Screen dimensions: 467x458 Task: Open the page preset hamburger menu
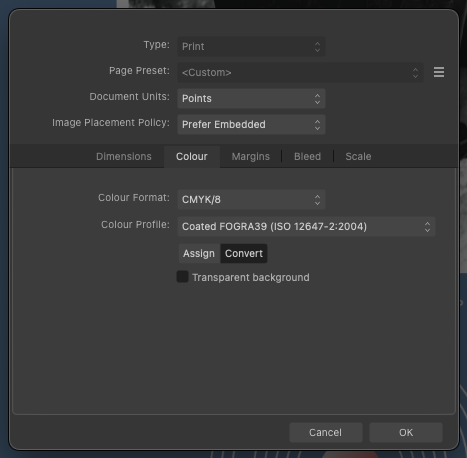click(439, 72)
